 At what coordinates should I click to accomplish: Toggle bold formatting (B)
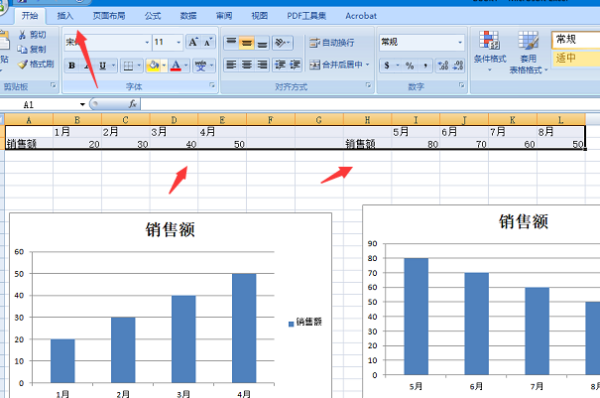[72, 66]
